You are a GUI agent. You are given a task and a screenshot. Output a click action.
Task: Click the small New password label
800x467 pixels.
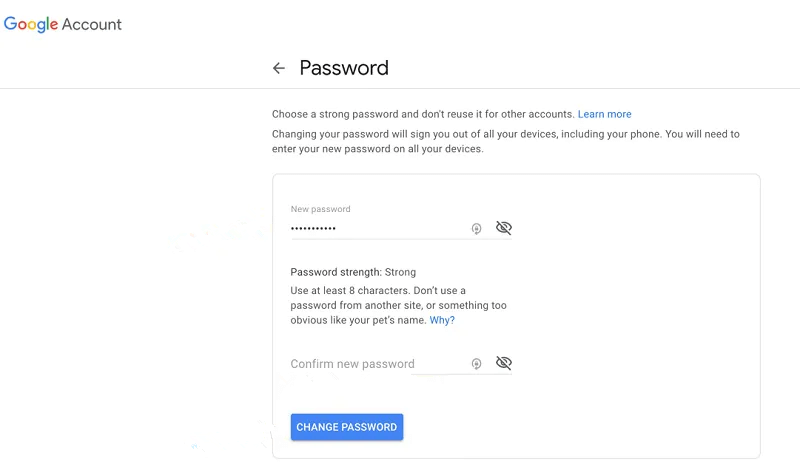tap(320, 209)
